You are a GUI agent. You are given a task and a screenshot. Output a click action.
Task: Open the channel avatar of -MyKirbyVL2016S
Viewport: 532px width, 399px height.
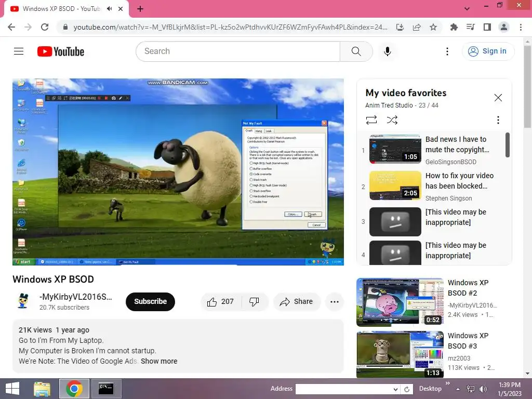23,302
